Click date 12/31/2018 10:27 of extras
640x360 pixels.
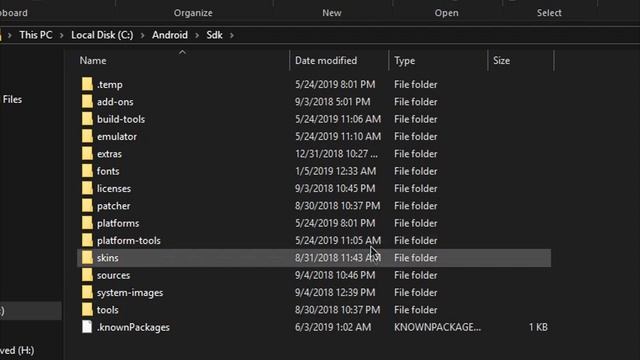336,154
